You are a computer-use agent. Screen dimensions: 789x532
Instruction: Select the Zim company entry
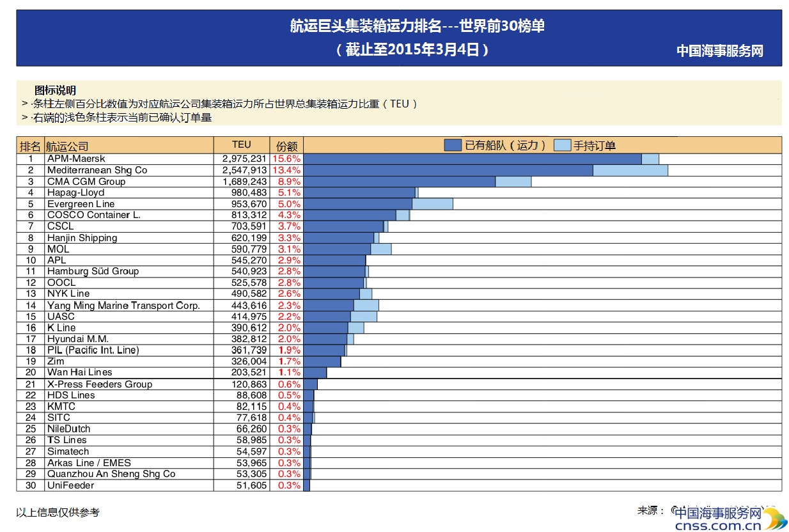(56, 361)
